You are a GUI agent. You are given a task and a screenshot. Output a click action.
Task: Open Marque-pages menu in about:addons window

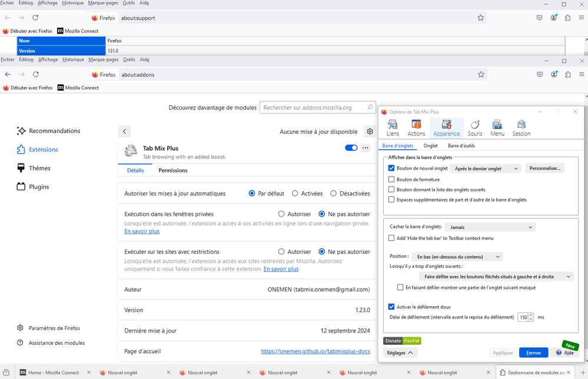104,59
